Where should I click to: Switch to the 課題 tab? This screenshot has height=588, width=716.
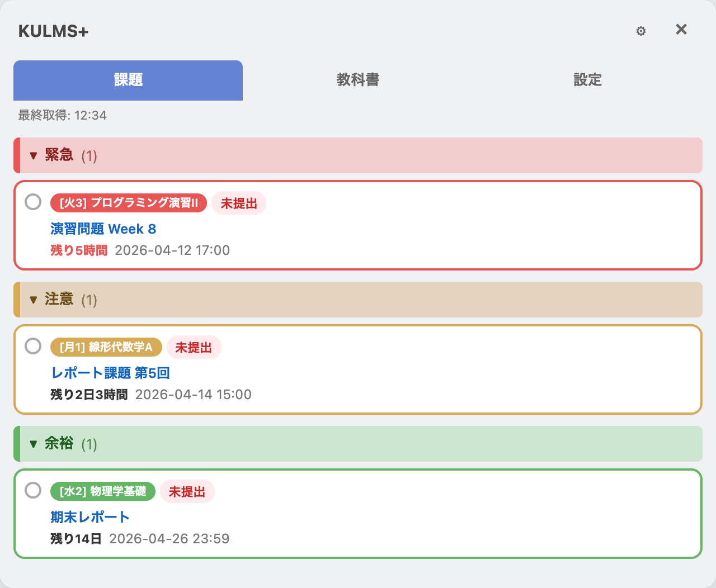128,80
